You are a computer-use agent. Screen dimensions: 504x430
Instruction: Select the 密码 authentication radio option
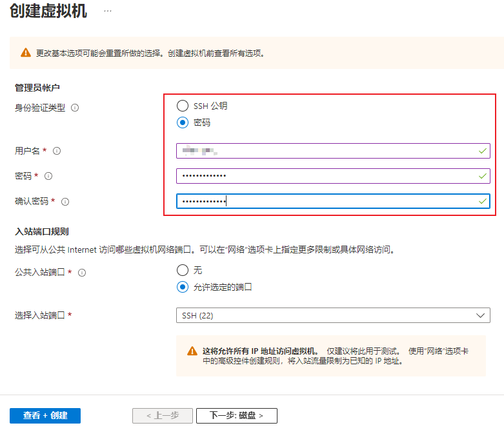tap(183, 122)
